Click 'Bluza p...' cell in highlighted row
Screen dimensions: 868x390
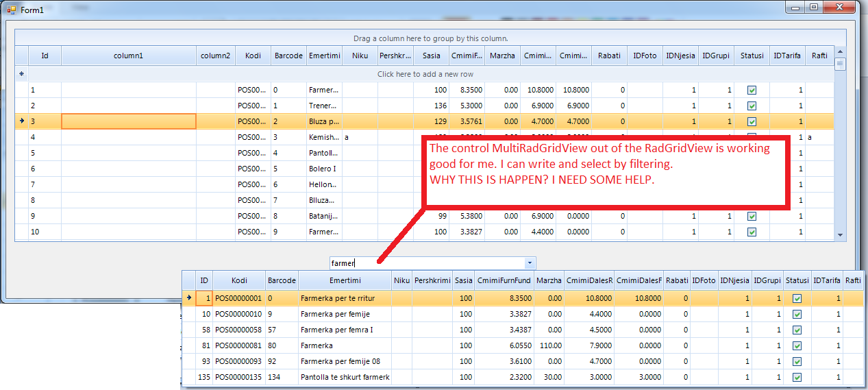point(324,121)
